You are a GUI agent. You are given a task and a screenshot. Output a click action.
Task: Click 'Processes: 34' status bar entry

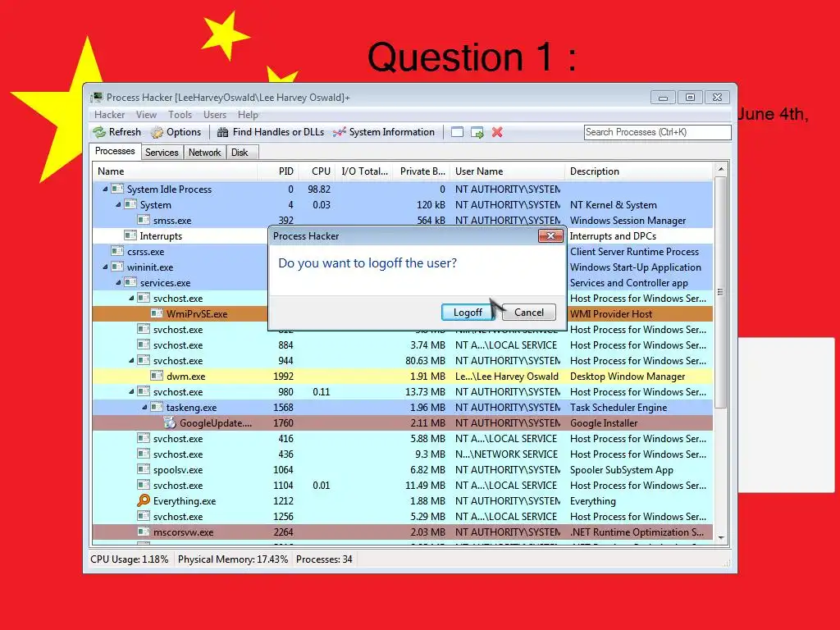[x=324, y=559]
